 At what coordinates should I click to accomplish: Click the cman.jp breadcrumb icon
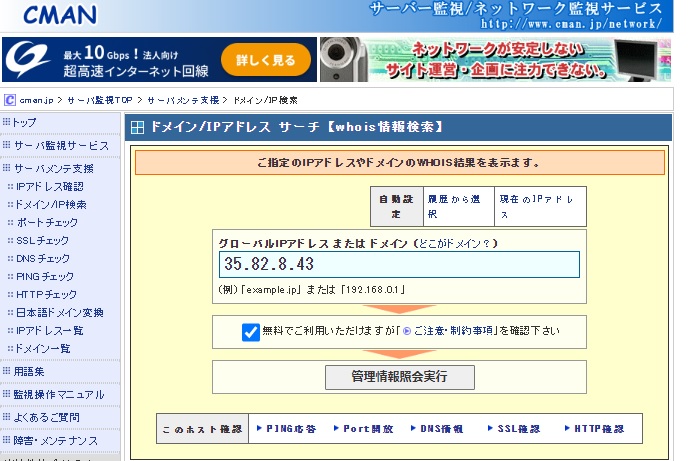(10, 100)
